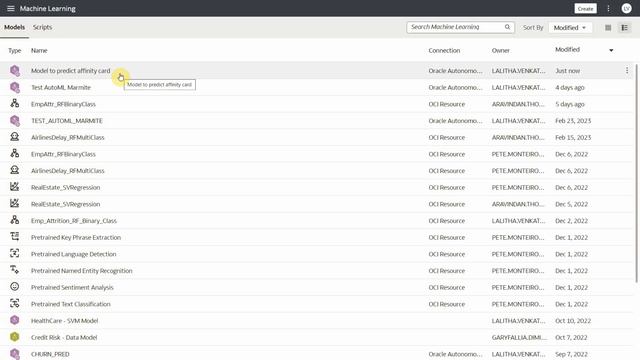Click the user avatar icon
Image resolution: width=640 pixels, height=360 pixels.
pyautogui.click(x=626, y=8)
